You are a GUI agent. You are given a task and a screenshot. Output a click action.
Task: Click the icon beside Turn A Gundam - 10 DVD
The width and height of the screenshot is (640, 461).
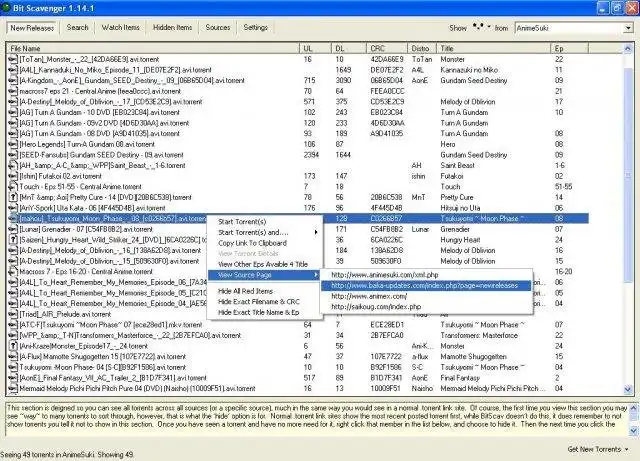click(13, 112)
